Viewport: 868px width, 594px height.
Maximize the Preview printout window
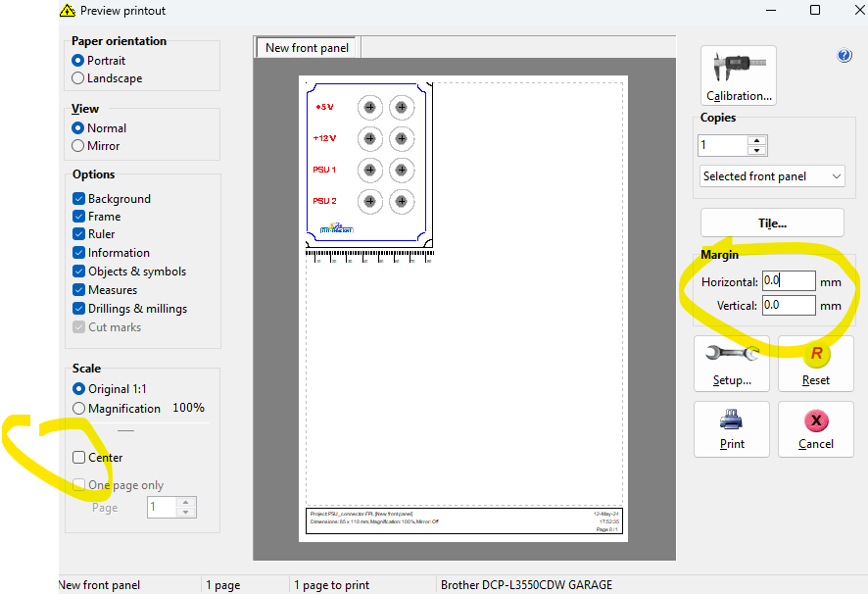point(815,10)
